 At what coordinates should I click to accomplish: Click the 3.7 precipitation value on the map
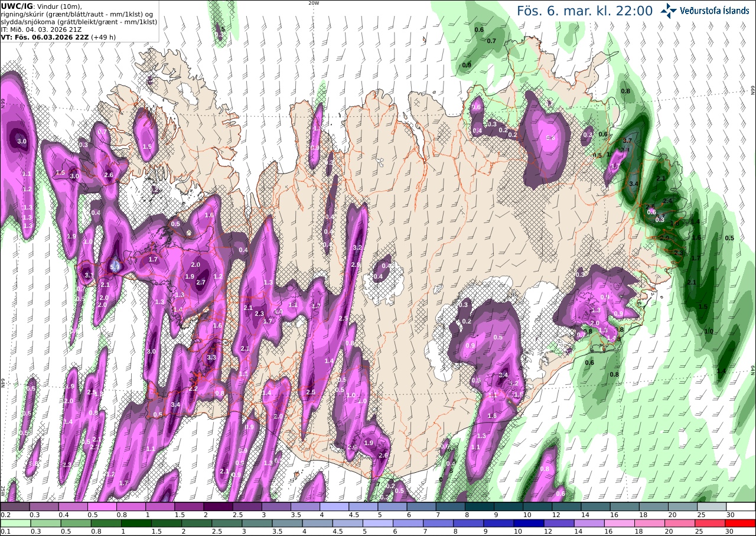(x=627, y=140)
